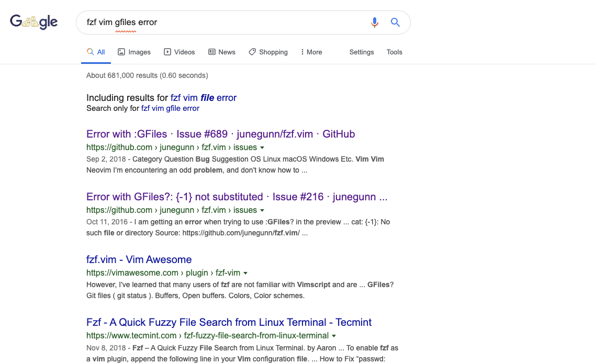Open the News tab
The width and height of the screenshot is (595, 364).
[222, 52]
